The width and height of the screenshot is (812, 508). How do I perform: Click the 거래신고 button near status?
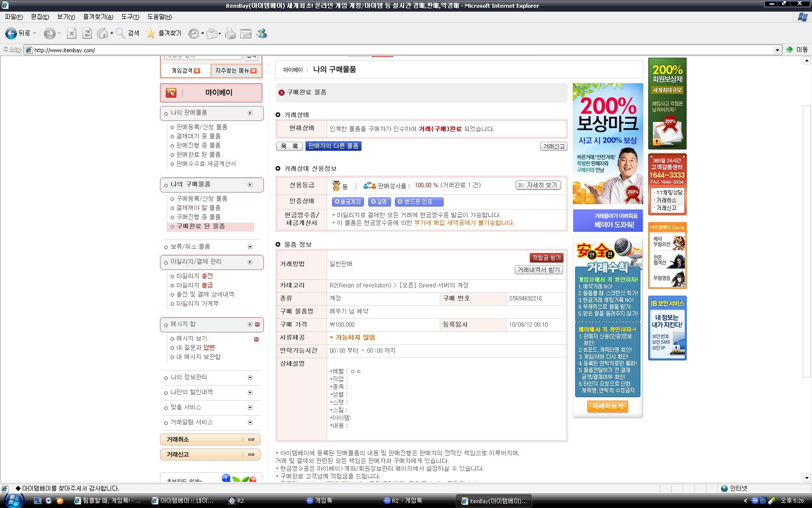point(553,146)
